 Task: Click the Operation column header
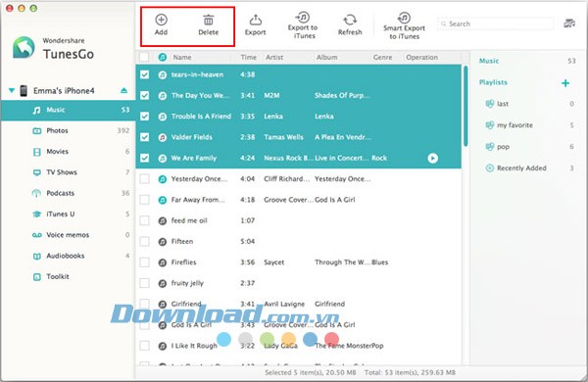421,58
